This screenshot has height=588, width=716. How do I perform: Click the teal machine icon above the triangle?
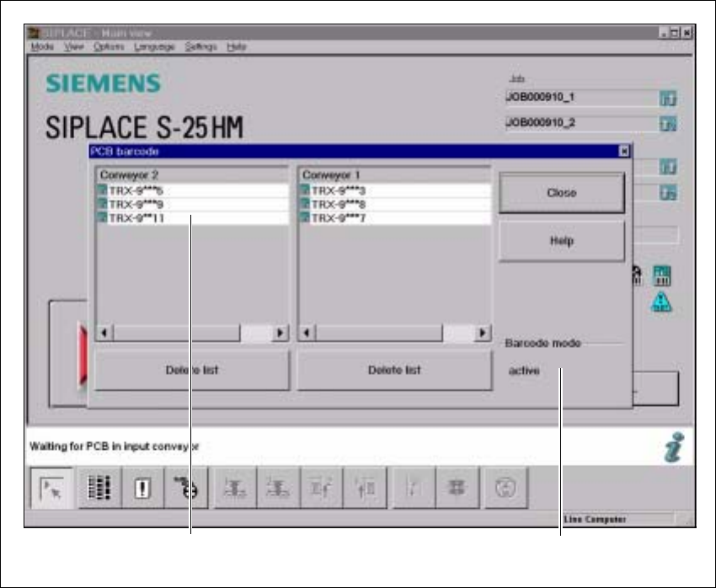click(x=661, y=275)
